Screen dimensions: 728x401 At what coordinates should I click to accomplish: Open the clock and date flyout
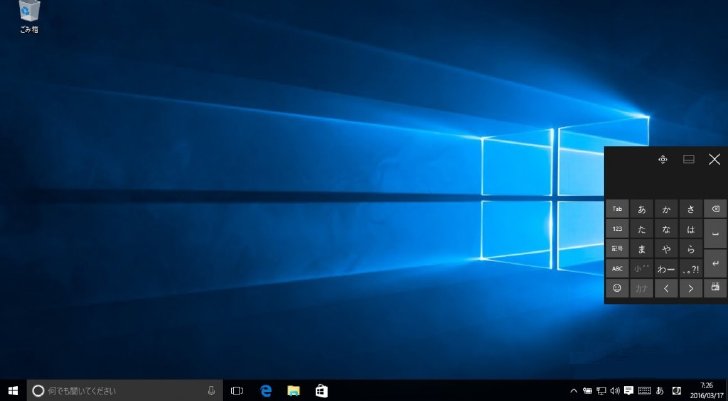pos(706,391)
